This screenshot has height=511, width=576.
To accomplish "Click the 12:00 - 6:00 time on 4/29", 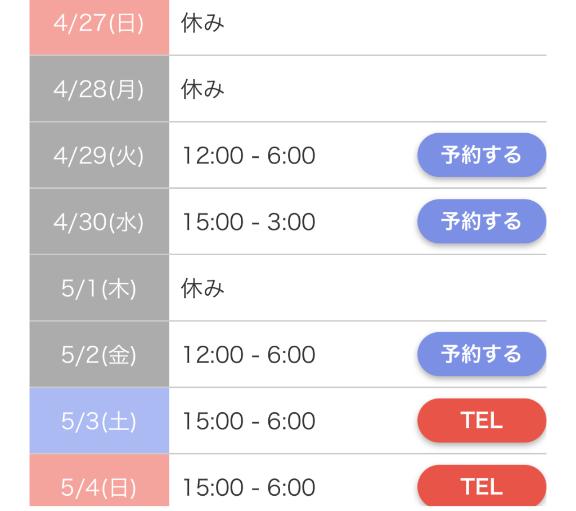I will pyautogui.click(x=249, y=155).
